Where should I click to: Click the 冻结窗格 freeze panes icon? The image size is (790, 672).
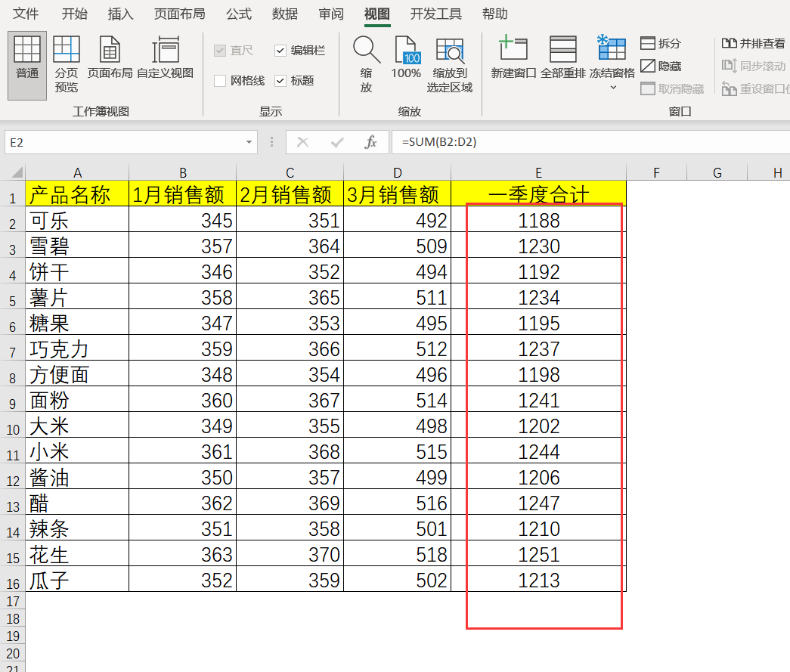pyautogui.click(x=612, y=49)
